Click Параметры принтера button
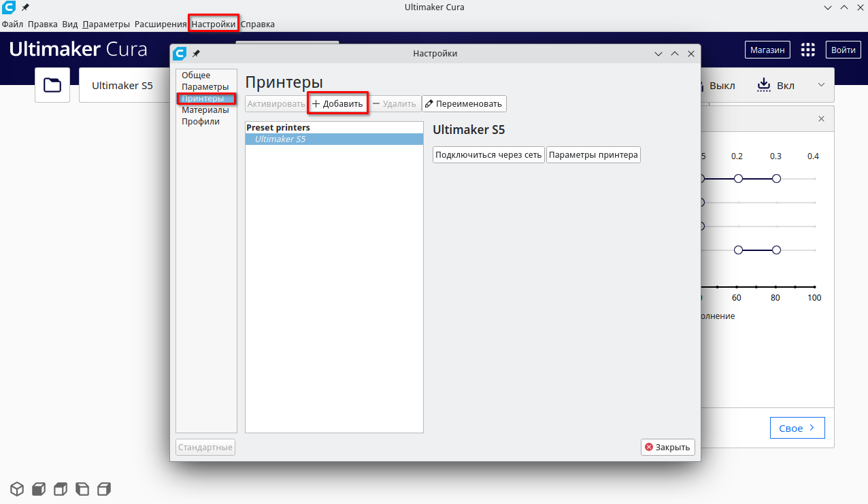Viewport: 868px width, 504px height. (593, 155)
